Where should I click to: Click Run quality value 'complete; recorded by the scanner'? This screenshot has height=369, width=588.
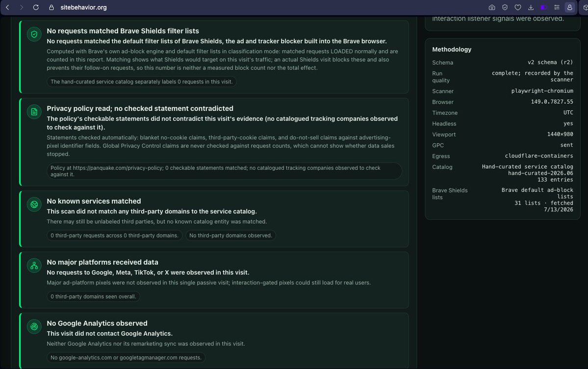tap(533, 77)
